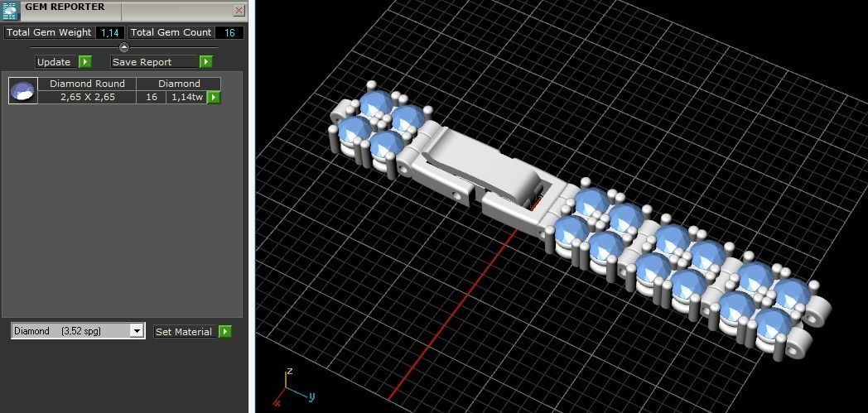Click the XYZ axis indicator in viewport
Image resolution: width=868 pixels, height=413 pixels.
click(293, 387)
